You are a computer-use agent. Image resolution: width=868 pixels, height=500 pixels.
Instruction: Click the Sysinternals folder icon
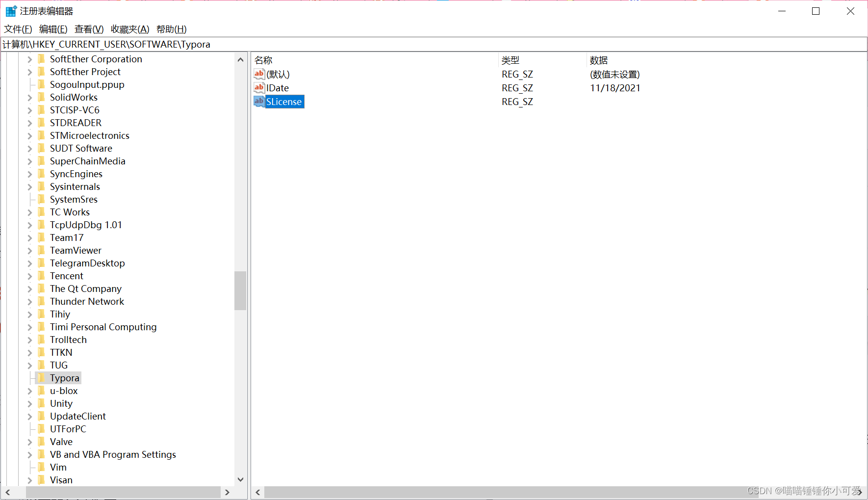[x=42, y=186]
